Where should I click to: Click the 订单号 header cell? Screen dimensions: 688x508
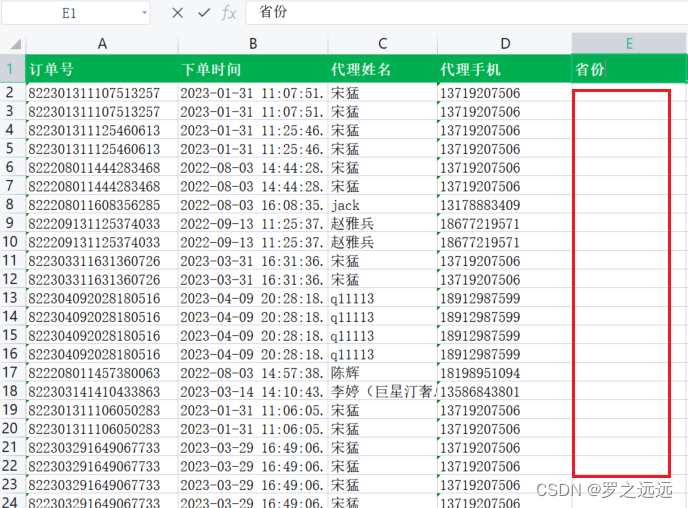click(102, 69)
